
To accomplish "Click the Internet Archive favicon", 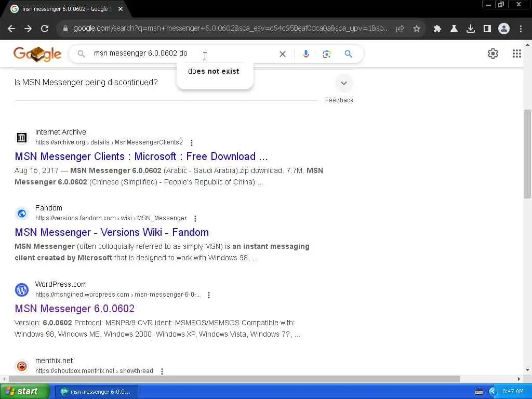I will [x=22, y=137].
